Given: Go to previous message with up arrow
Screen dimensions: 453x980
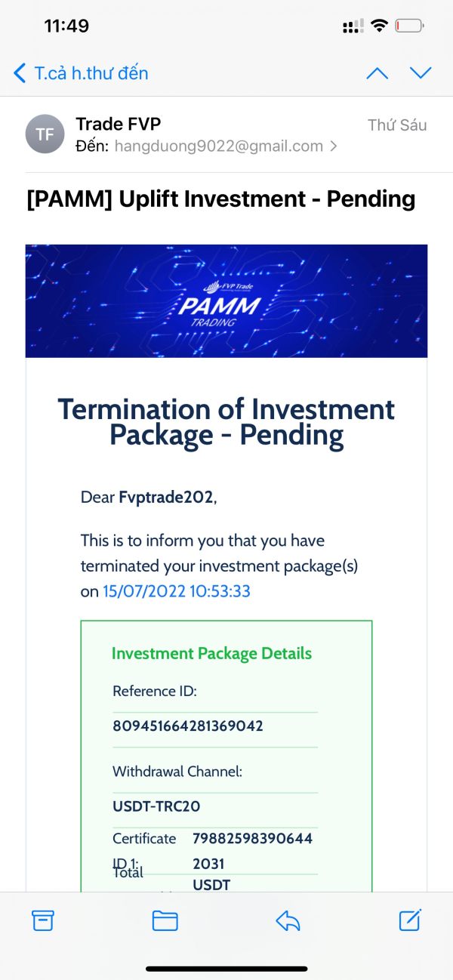Looking at the screenshot, I should (x=377, y=73).
